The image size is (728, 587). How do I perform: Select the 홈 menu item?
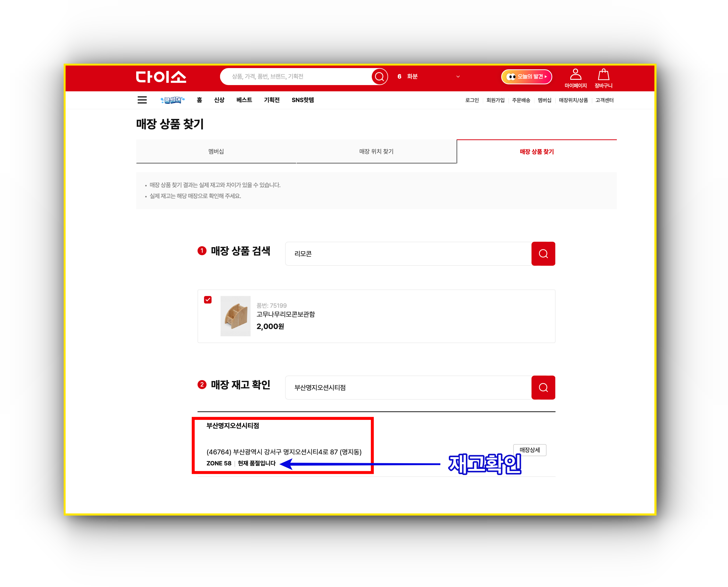pyautogui.click(x=199, y=100)
